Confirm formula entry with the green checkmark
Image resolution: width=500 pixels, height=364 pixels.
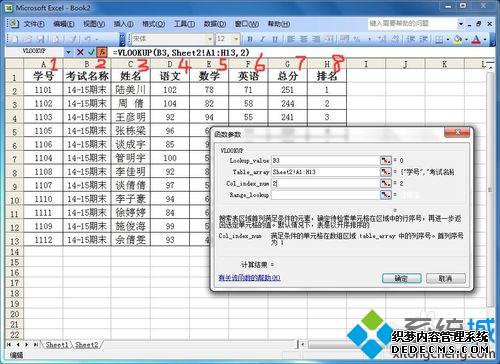click(x=91, y=52)
